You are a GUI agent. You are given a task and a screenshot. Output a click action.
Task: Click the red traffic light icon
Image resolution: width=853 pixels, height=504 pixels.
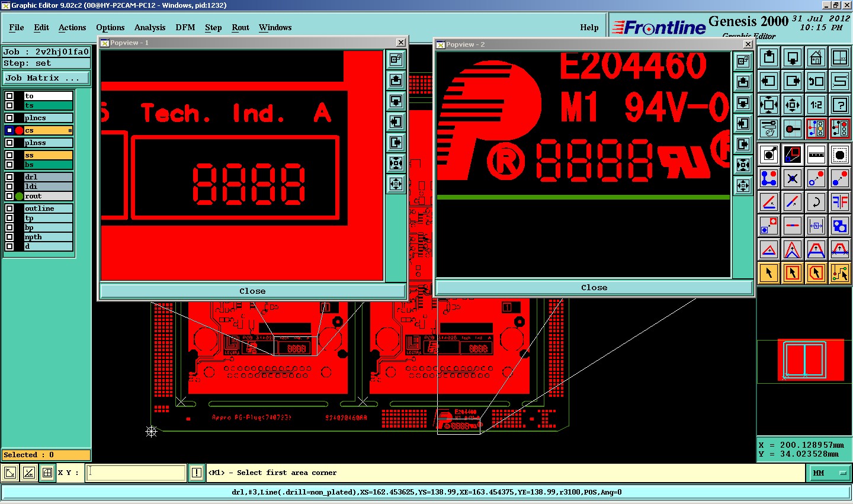coord(840,129)
